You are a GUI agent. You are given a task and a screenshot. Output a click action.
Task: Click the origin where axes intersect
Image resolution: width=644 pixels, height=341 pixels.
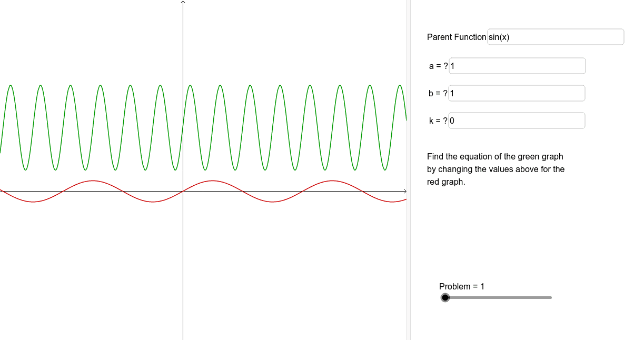coord(183,191)
